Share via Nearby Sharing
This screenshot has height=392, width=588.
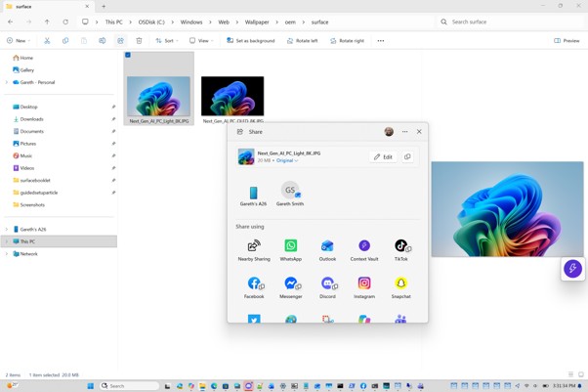254,250
